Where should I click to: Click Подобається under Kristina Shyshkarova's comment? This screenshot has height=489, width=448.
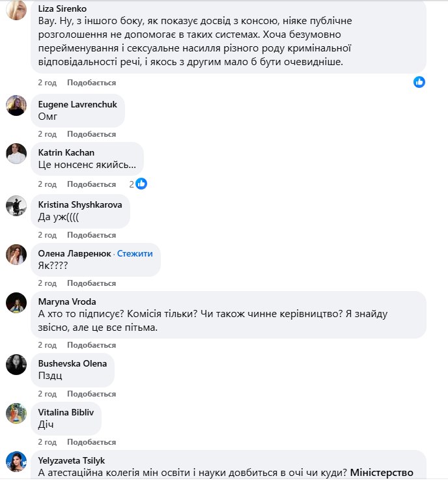point(91,235)
